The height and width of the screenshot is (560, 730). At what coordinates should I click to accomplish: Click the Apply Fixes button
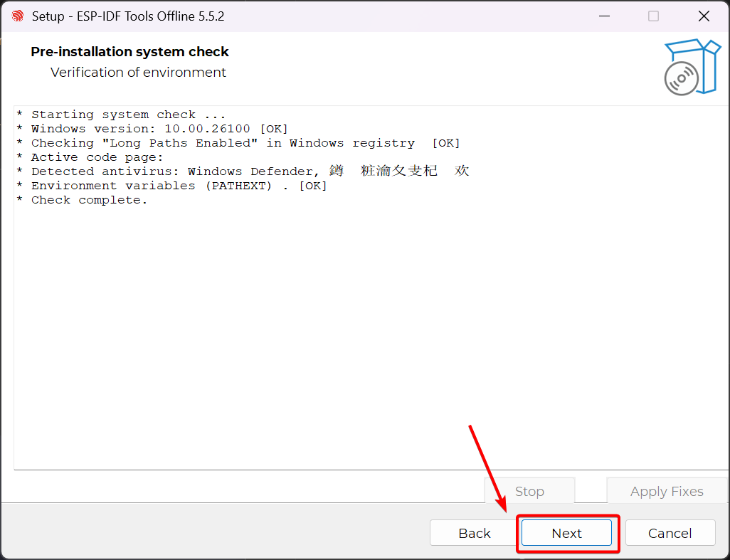[x=666, y=492]
